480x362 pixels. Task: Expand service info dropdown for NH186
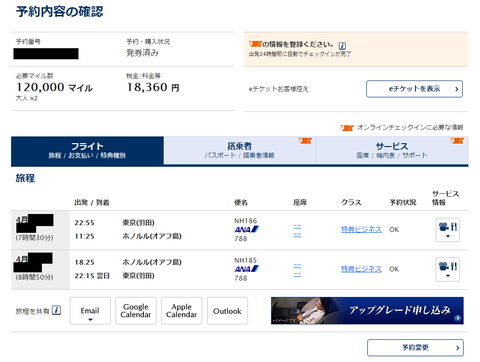pos(448,230)
